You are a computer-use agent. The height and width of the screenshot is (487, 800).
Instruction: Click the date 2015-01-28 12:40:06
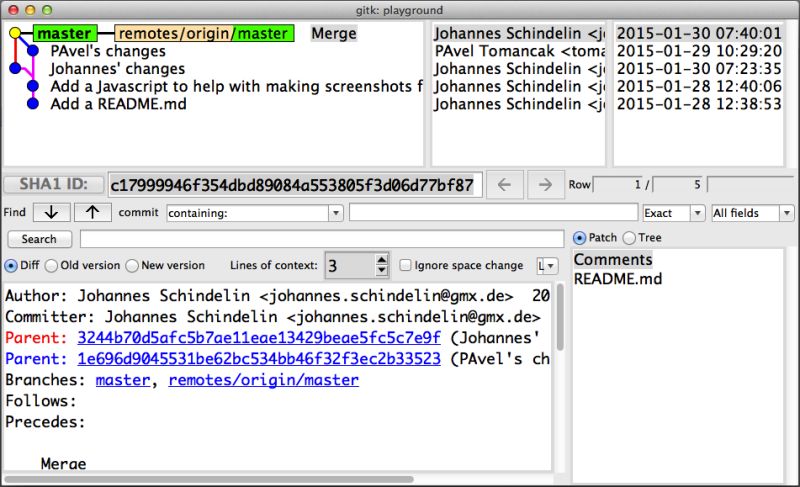coord(699,86)
